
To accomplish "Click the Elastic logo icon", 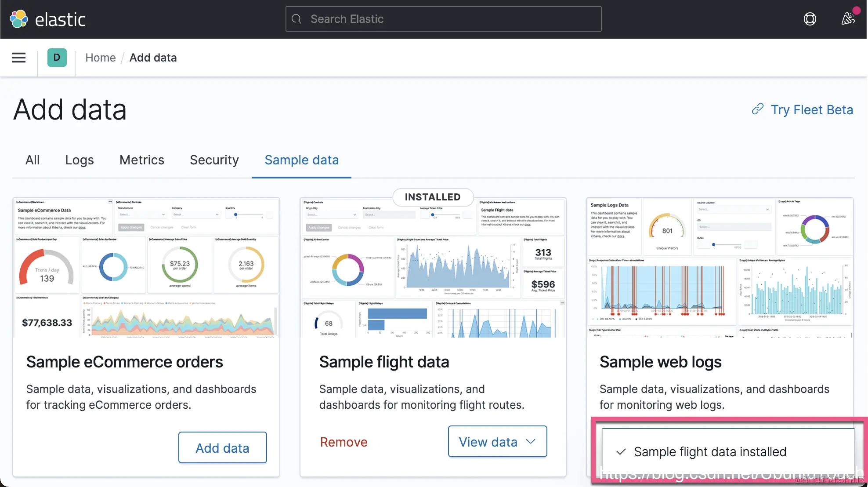I will click(19, 19).
